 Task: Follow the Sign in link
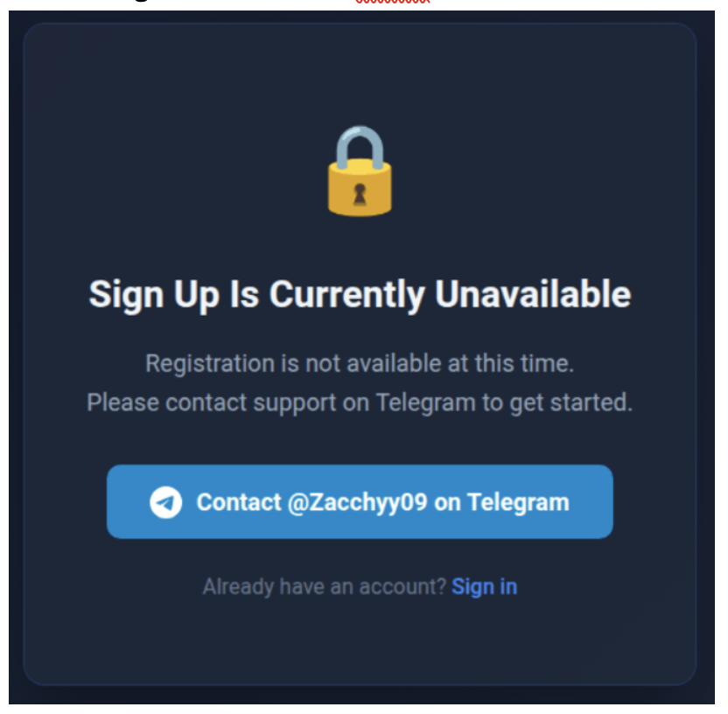pyautogui.click(x=484, y=587)
